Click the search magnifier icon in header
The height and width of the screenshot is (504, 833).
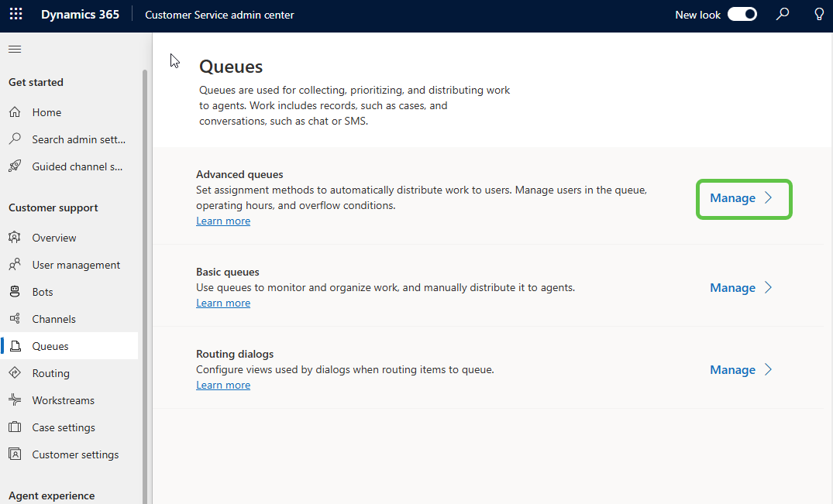coord(783,15)
